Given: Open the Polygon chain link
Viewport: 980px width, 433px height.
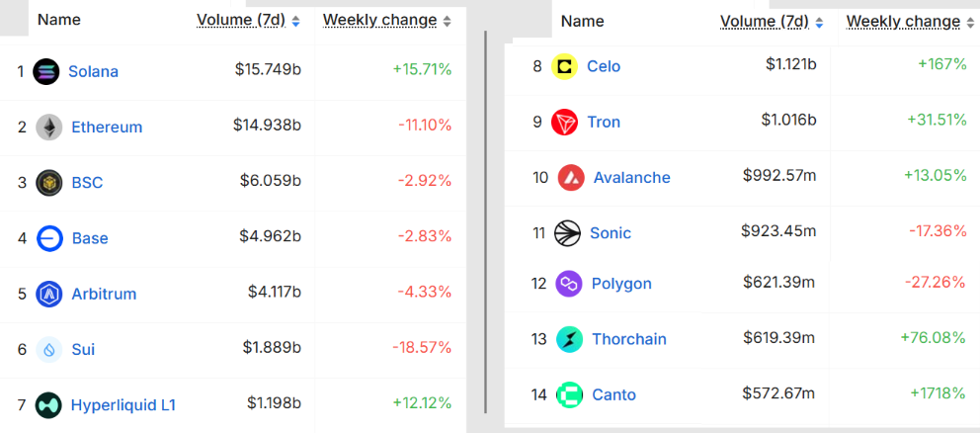Looking at the screenshot, I should click(621, 284).
